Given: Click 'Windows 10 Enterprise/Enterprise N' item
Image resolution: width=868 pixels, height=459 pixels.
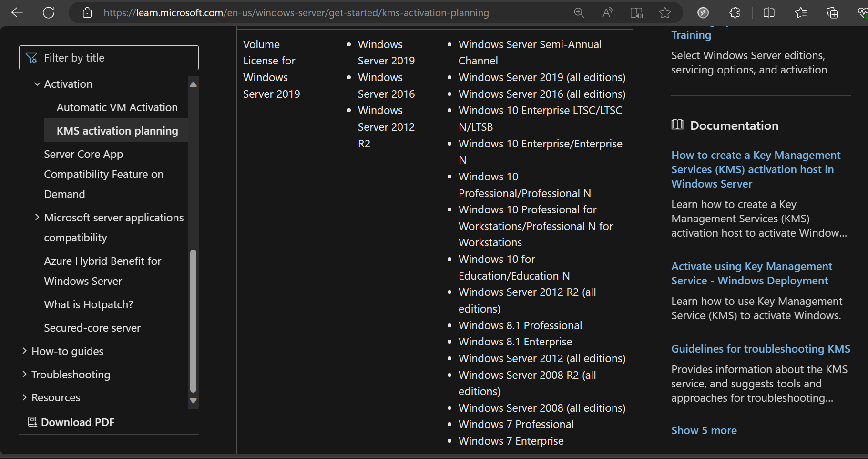Looking at the screenshot, I should coord(541,152).
